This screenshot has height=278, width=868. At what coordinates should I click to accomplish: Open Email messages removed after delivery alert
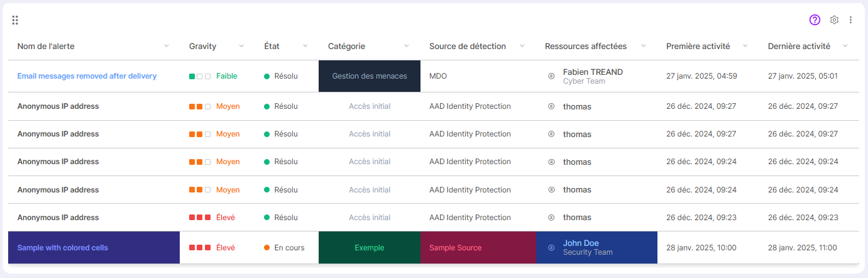[87, 76]
